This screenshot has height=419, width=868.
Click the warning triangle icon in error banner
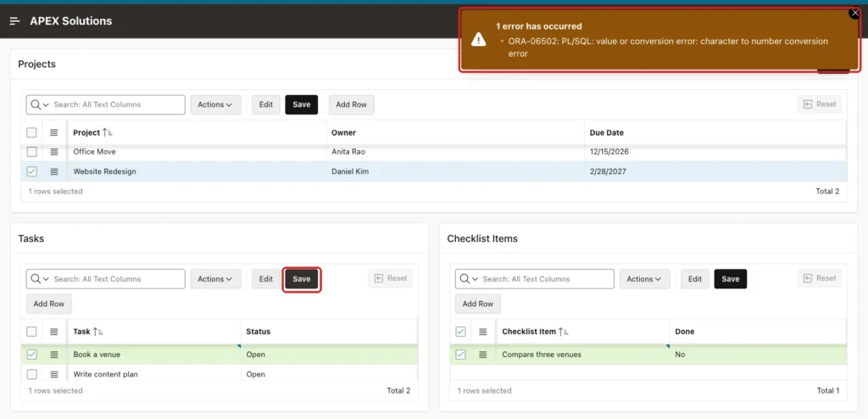478,39
